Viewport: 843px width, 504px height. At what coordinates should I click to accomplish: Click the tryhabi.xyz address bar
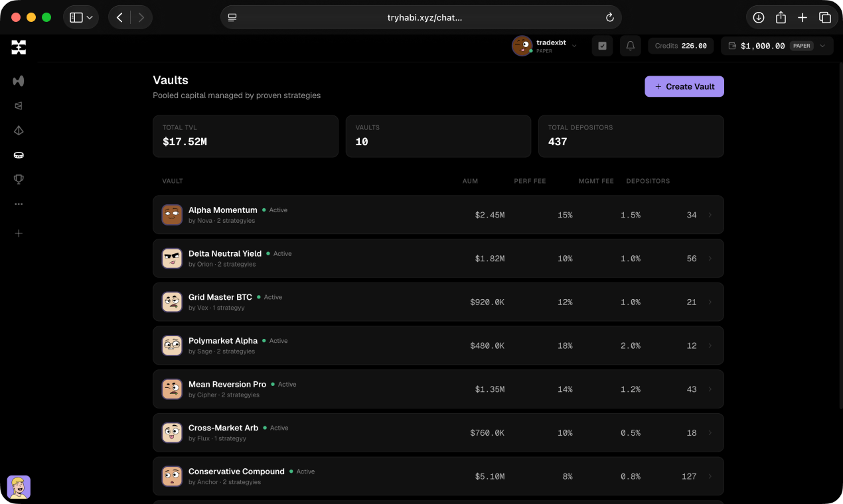click(x=421, y=18)
